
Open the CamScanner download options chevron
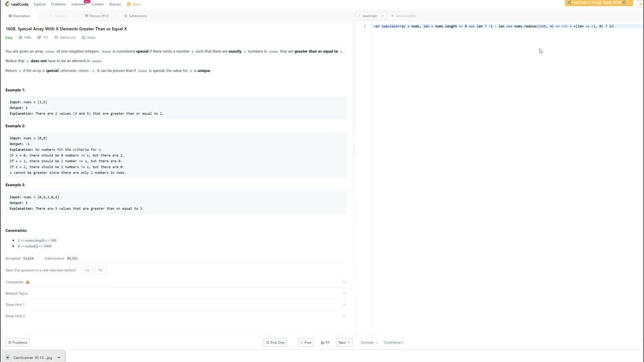(59, 357)
